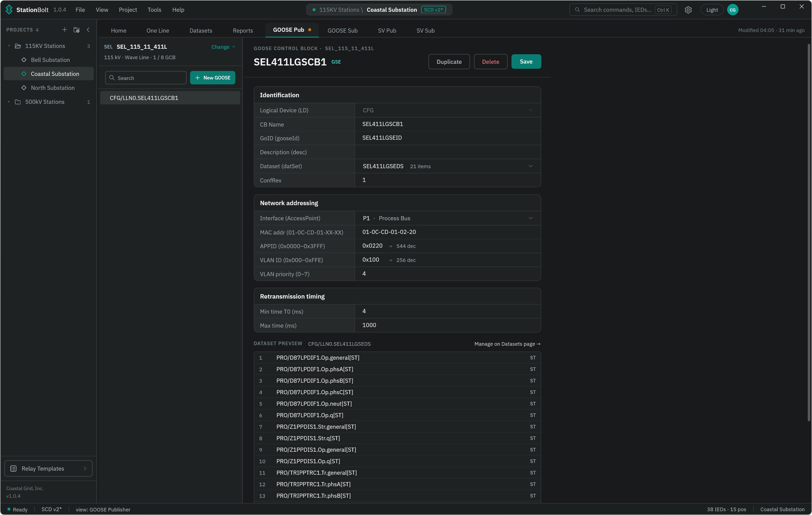812x515 pixels.
Task: Open the Interface AccessPoint dropdown
Action: [x=447, y=218]
